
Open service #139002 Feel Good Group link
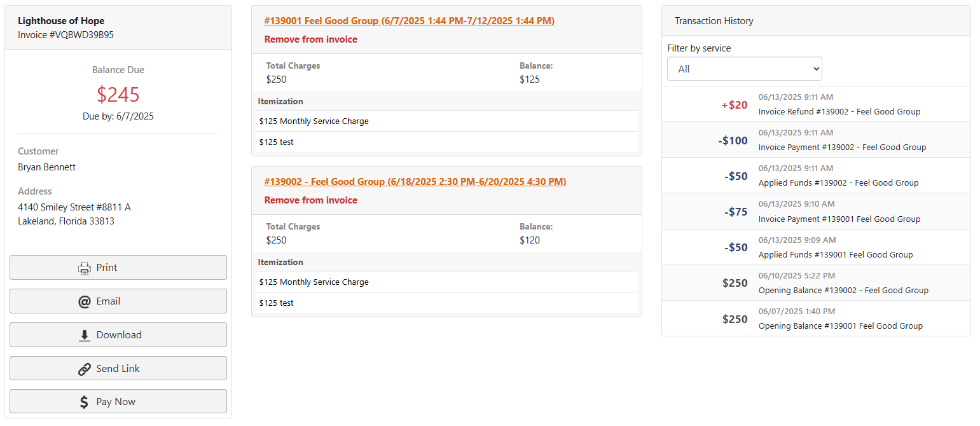(415, 181)
